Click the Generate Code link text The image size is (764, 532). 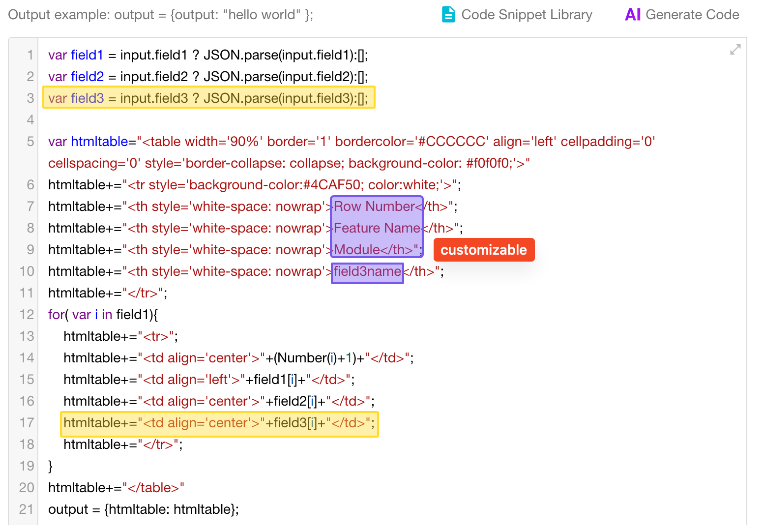click(x=692, y=15)
